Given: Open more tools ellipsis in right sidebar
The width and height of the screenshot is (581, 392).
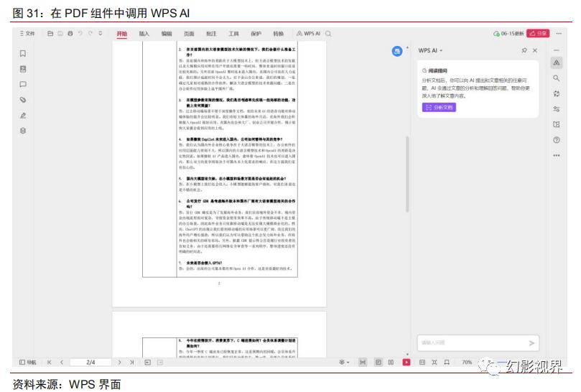Looking at the screenshot, I should click(557, 156).
